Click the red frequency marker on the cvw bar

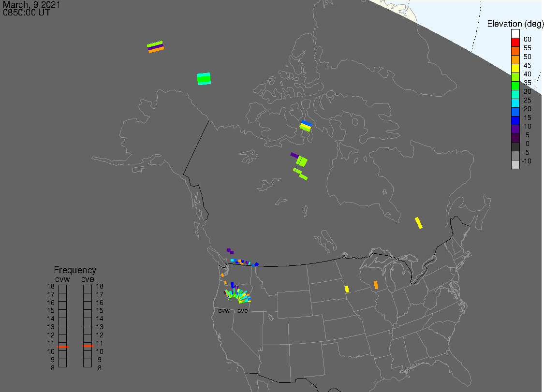62,346
